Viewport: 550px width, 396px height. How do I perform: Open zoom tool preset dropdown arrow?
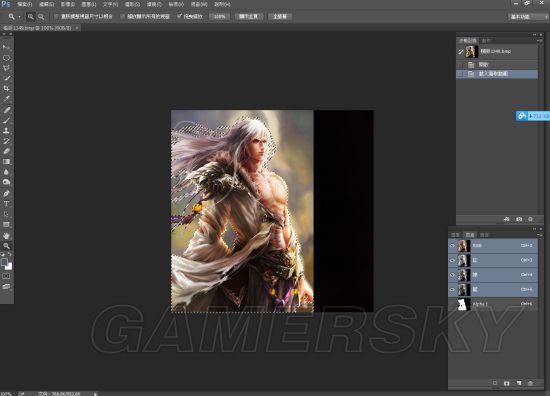[19, 16]
